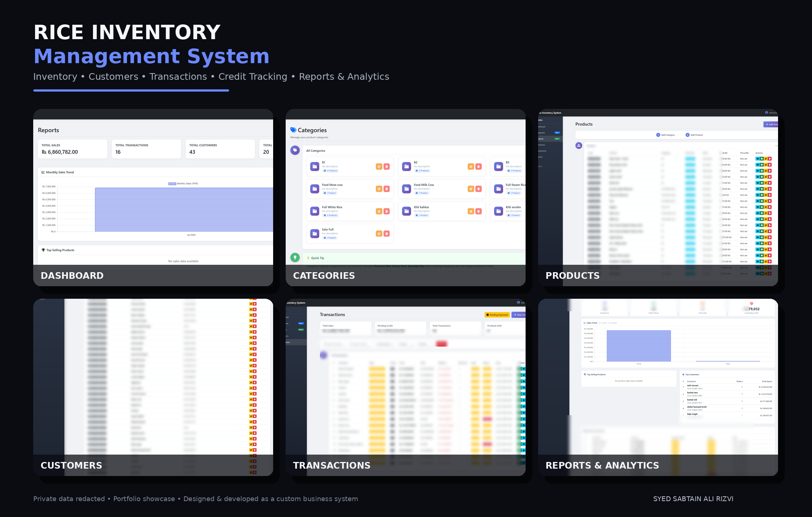The height and width of the screenshot is (517, 812).
Task: Click the purple boxes icon in Products window
Action: coord(579,145)
